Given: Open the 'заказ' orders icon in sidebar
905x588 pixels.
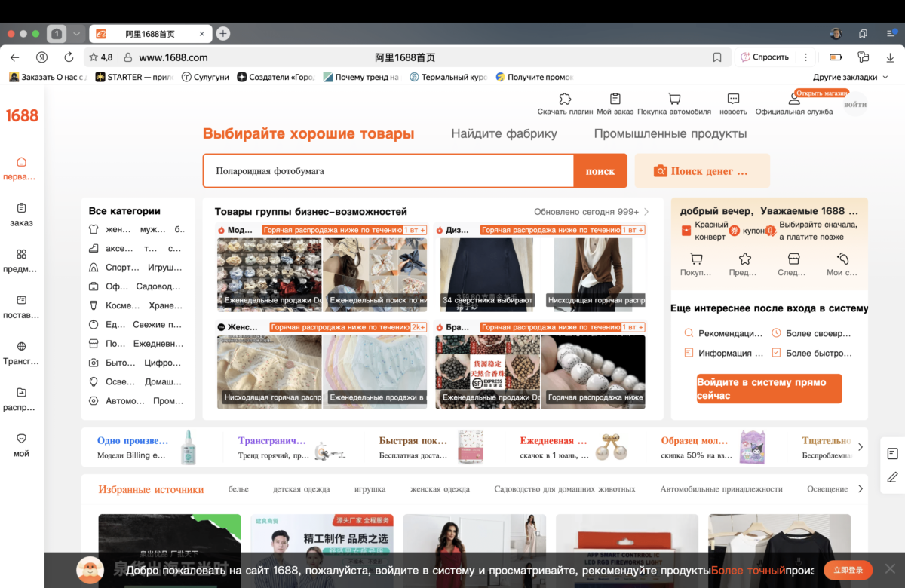Looking at the screenshot, I should (21, 207).
